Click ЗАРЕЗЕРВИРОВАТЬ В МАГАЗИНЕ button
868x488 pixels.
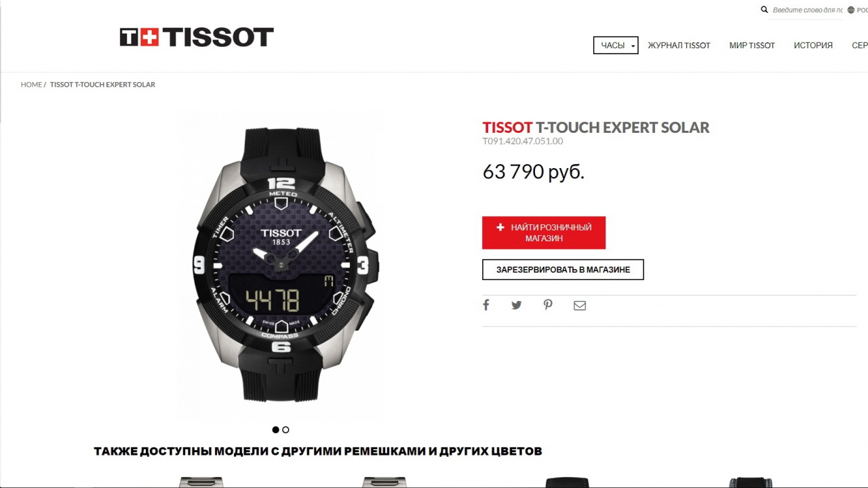[563, 270]
